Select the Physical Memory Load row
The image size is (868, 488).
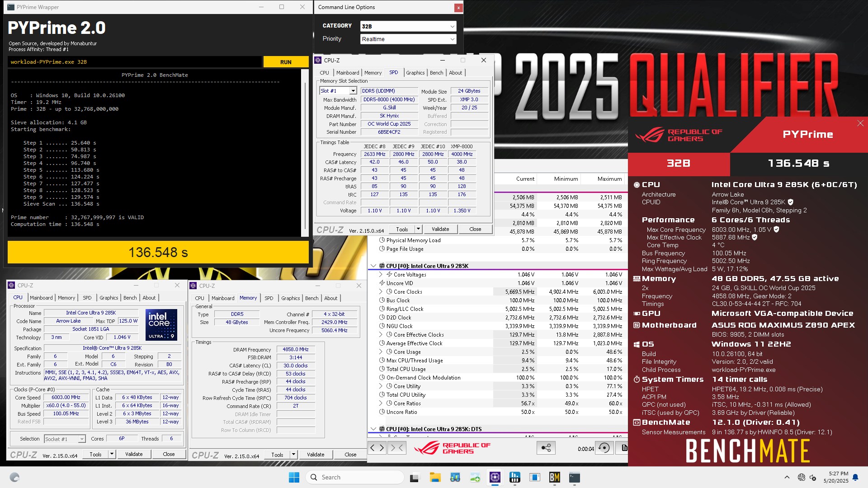click(x=497, y=240)
